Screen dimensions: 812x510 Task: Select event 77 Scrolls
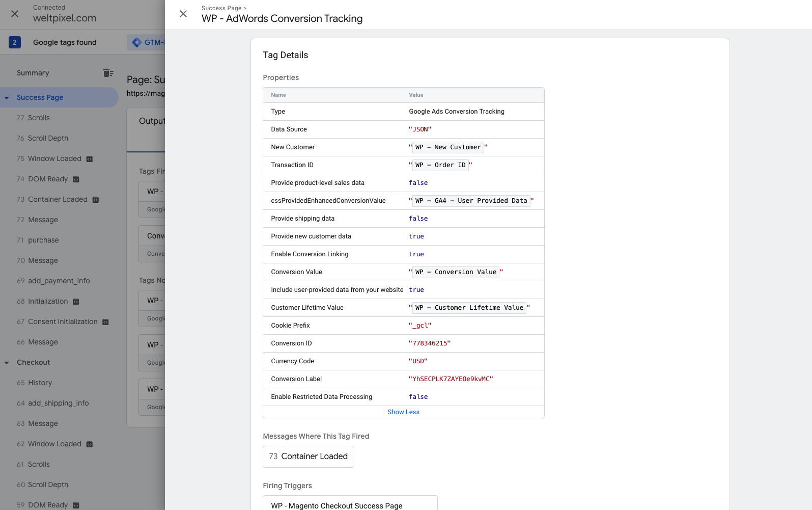(x=33, y=118)
